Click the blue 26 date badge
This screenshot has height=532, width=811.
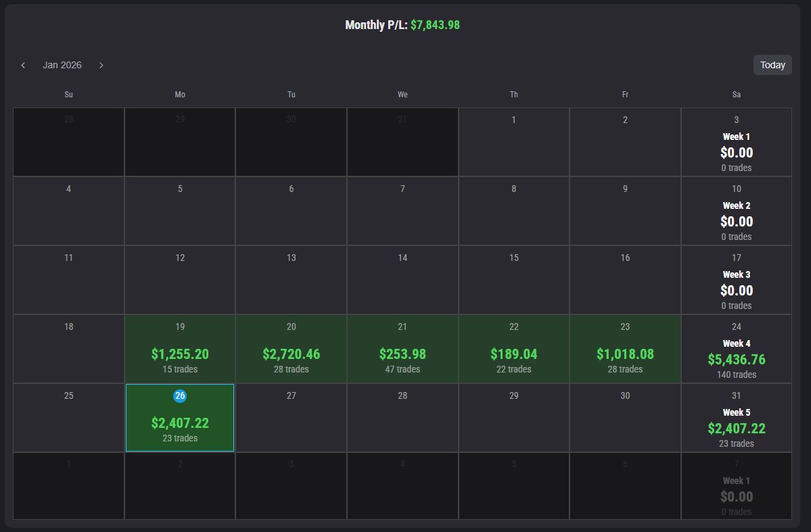pyautogui.click(x=180, y=396)
